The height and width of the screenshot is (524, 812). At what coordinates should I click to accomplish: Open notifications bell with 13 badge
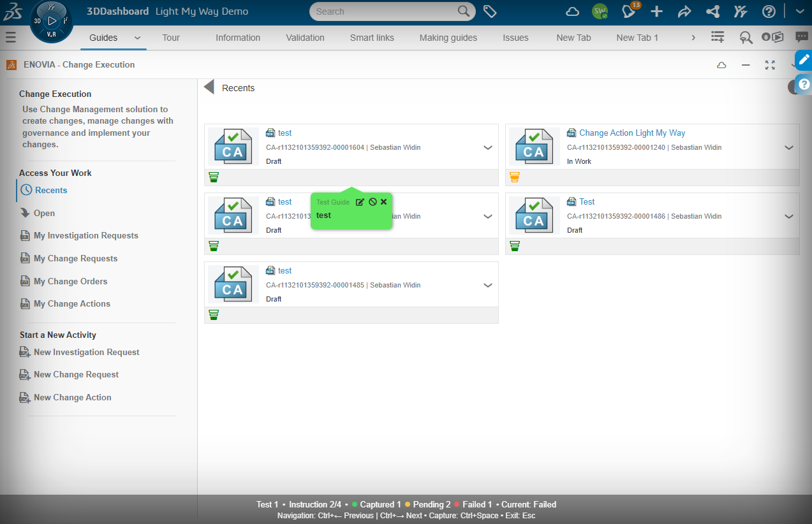630,11
